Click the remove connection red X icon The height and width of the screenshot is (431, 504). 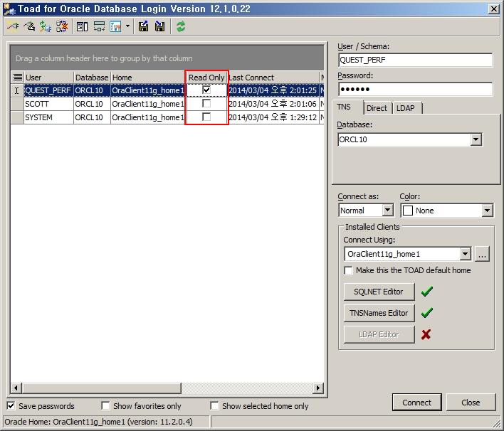(x=62, y=26)
